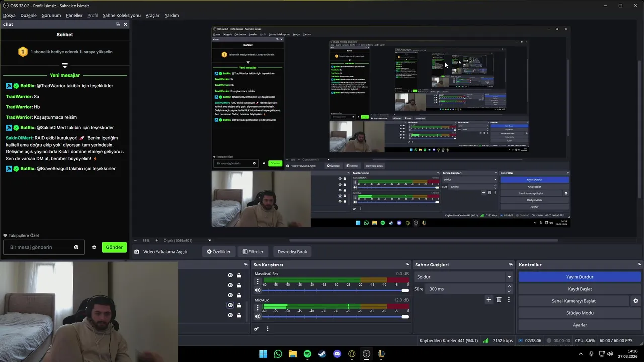The width and height of the screenshot is (644, 362).
Task: Toggle the highlighted eye icon in sources
Action: point(230,305)
